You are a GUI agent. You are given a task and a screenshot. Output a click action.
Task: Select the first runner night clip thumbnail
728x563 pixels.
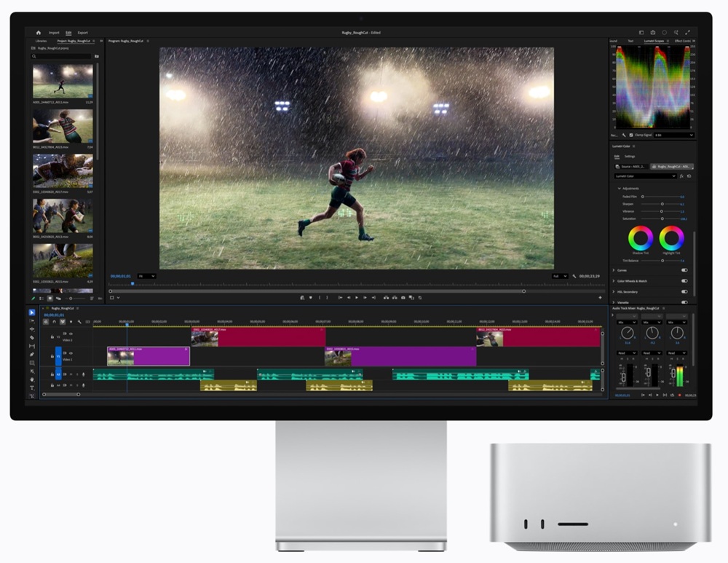(x=63, y=81)
